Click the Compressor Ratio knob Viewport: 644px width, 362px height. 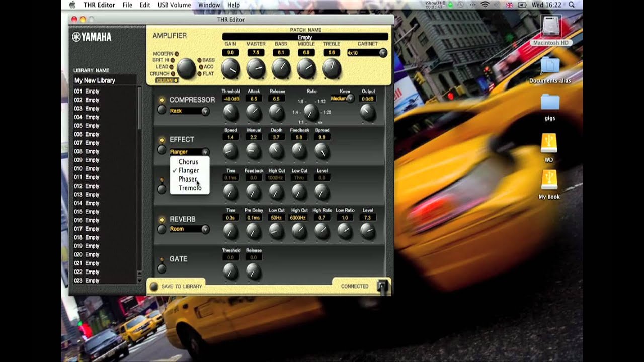click(x=311, y=113)
